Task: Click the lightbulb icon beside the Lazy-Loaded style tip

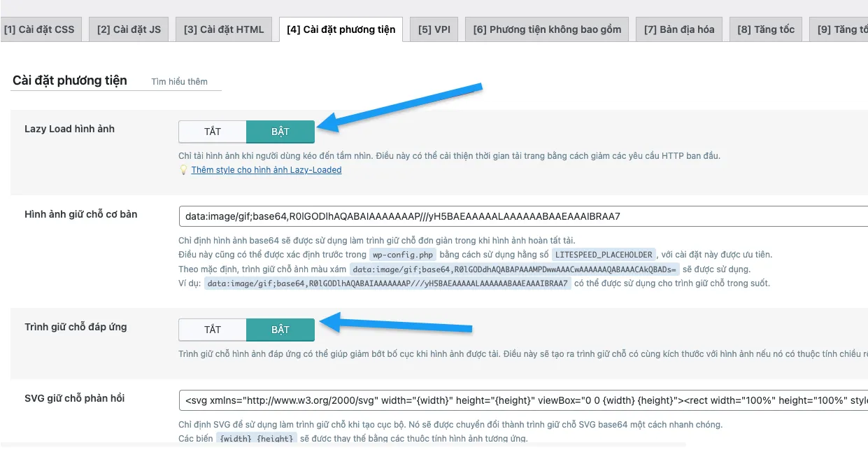Action: click(184, 169)
